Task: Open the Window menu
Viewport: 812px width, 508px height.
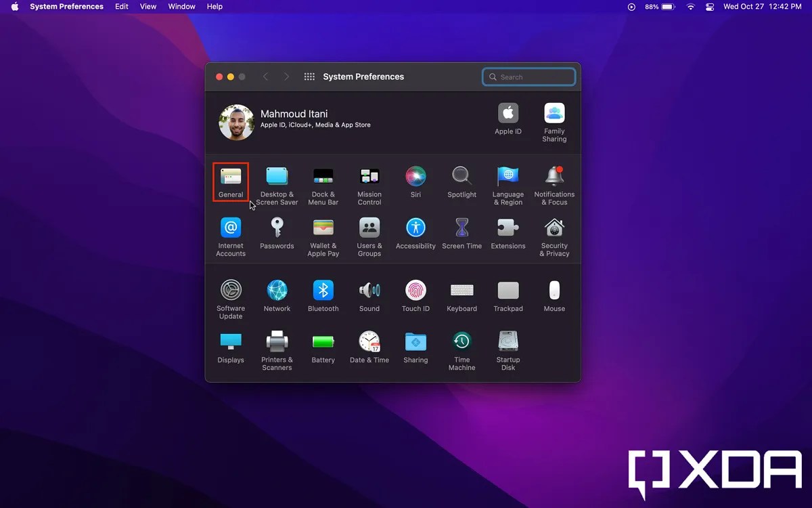Action: coord(181,6)
